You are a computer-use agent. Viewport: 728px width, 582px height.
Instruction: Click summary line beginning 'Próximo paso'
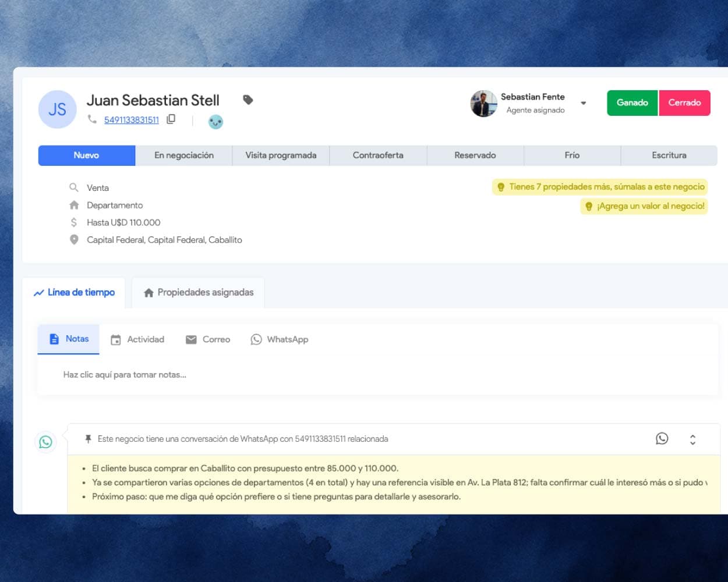276,496
